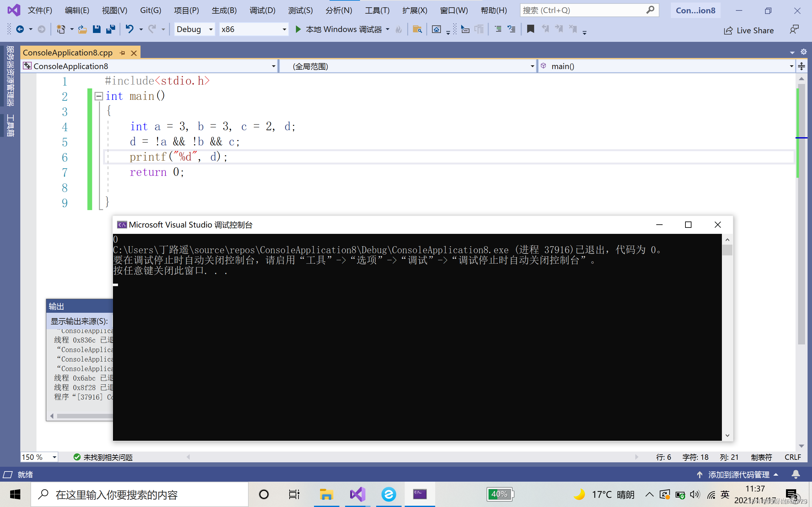
Task: Expand the 150 % zoom dropdown
Action: tap(54, 457)
